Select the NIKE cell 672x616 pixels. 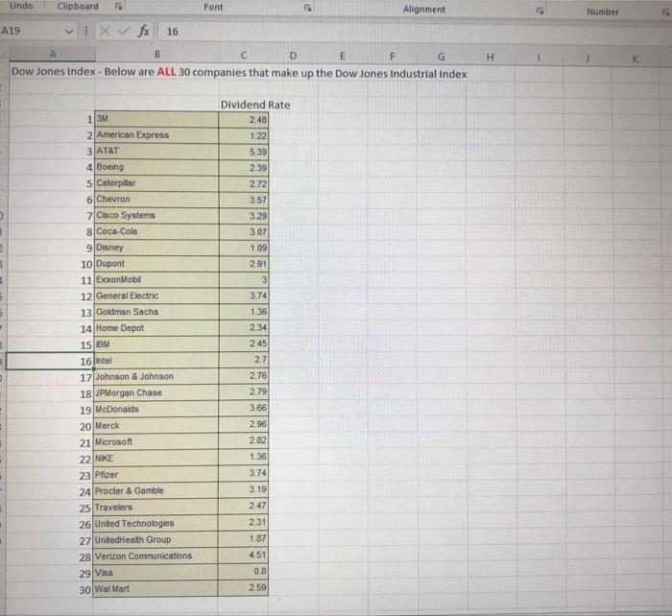156,458
